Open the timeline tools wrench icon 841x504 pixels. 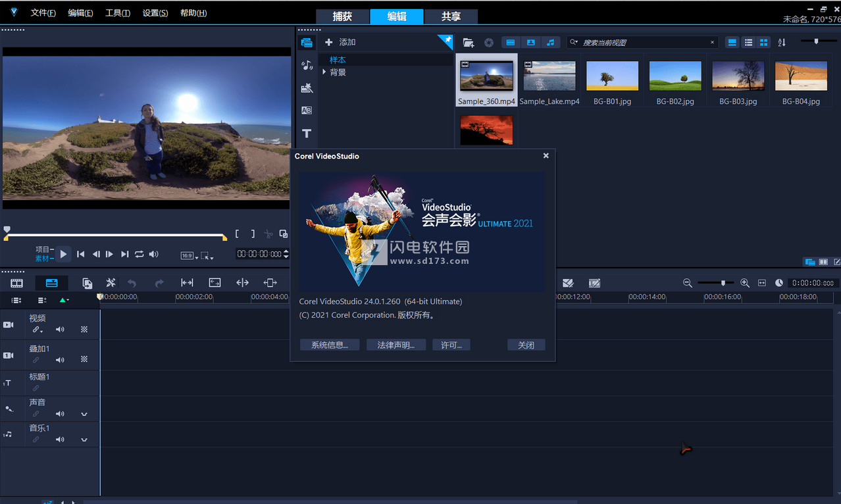pos(111,283)
